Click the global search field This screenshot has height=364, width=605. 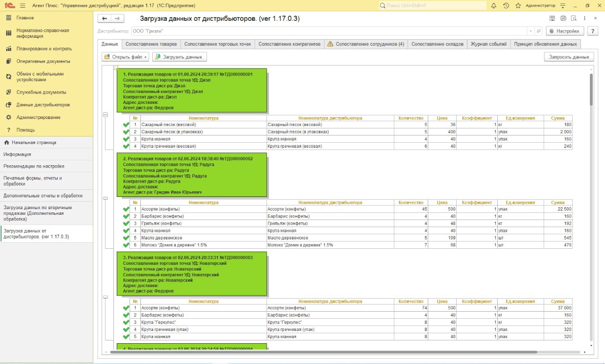point(432,6)
